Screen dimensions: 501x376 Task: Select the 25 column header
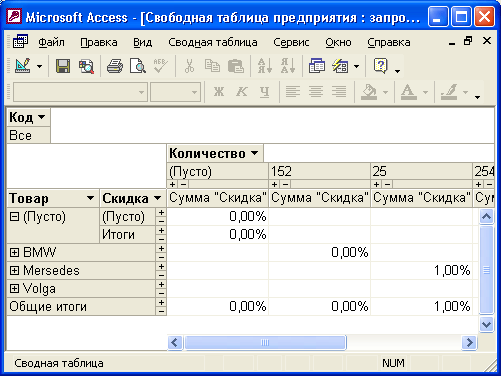pyautogui.click(x=421, y=171)
